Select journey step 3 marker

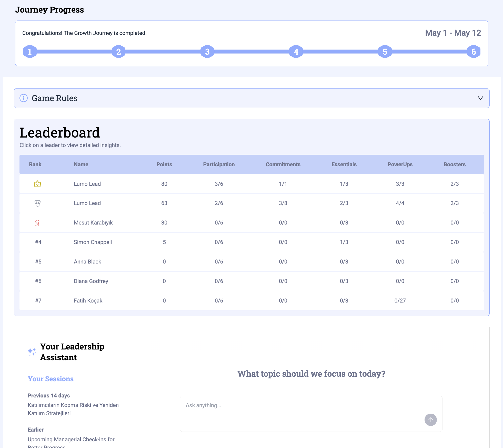point(207,52)
